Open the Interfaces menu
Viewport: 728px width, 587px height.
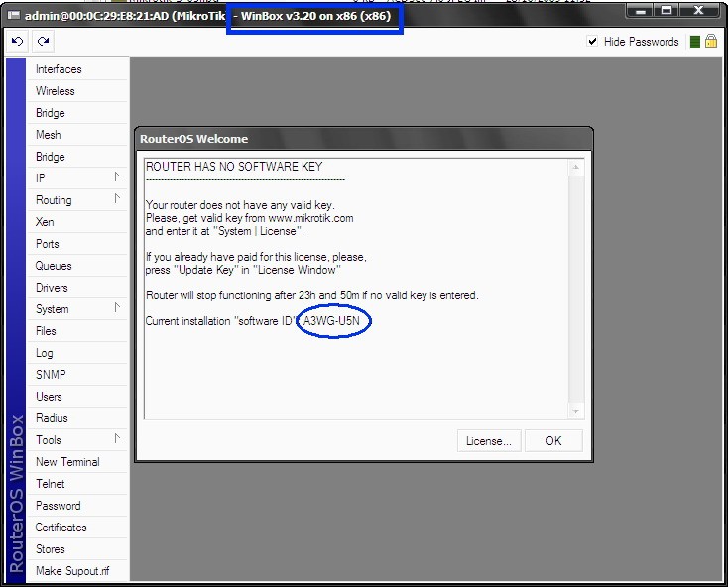click(x=77, y=69)
